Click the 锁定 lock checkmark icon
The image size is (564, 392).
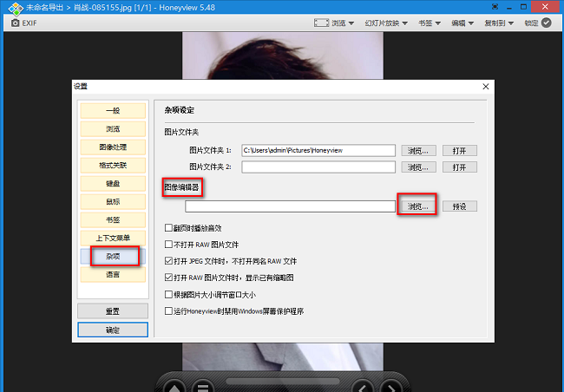(x=547, y=23)
